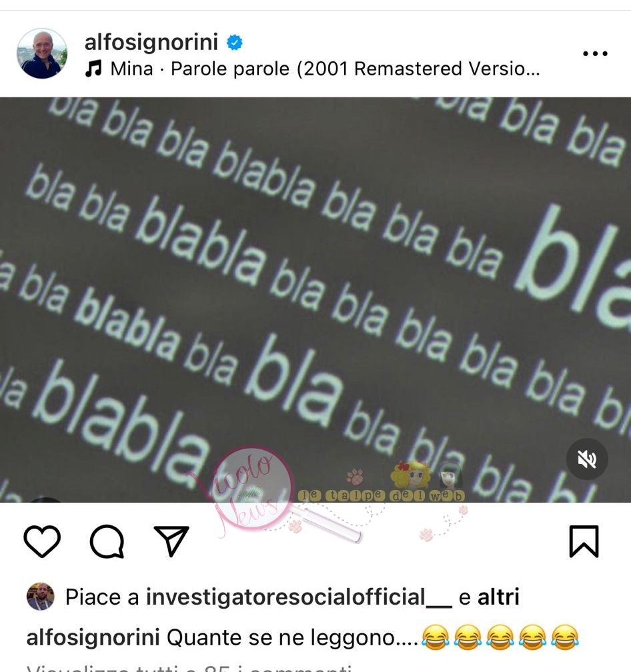Open the liker's small avatar thumbnail
Image resolution: width=631 pixels, height=672 pixels.
(x=40, y=597)
